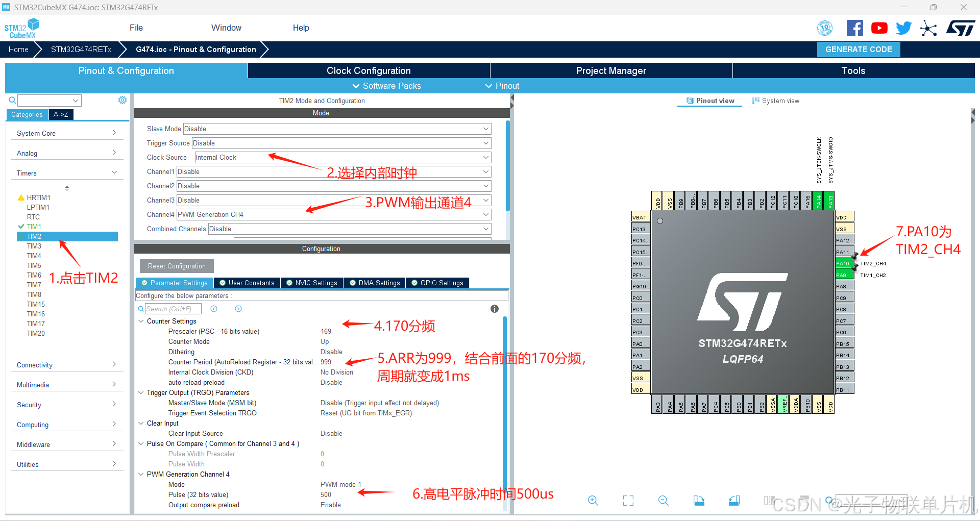Fit the chip pinout to screen
The height and width of the screenshot is (521, 980).
(628, 501)
